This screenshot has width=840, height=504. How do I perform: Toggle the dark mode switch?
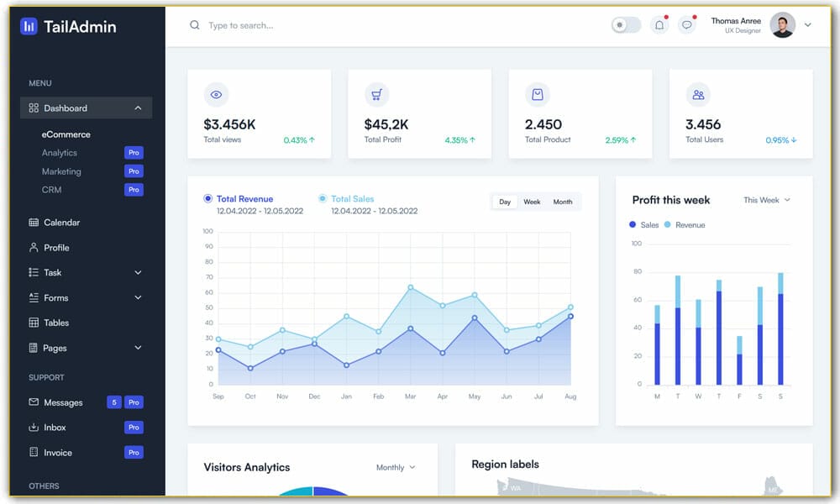[x=625, y=24]
